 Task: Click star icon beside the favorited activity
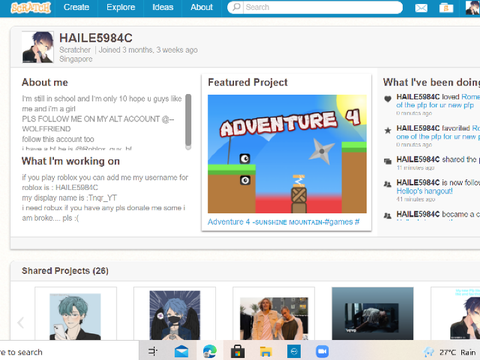click(x=387, y=130)
